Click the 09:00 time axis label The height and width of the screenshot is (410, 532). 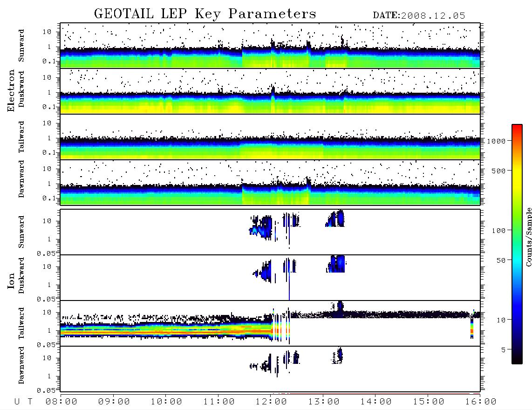coord(114,402)
